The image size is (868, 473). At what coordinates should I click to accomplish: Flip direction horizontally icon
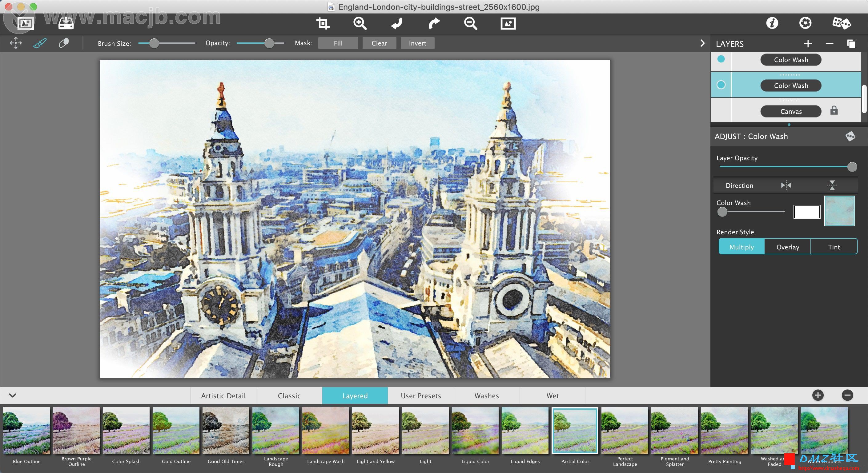786,185
